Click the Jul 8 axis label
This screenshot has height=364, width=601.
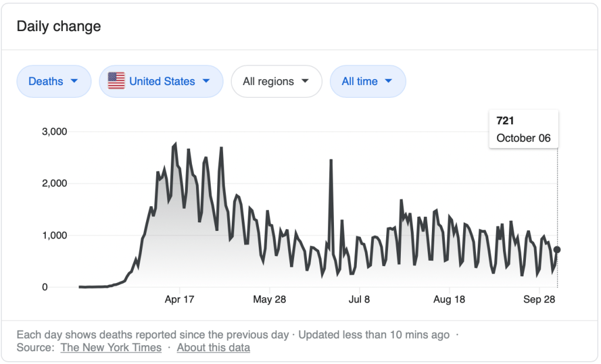[359, 300]
